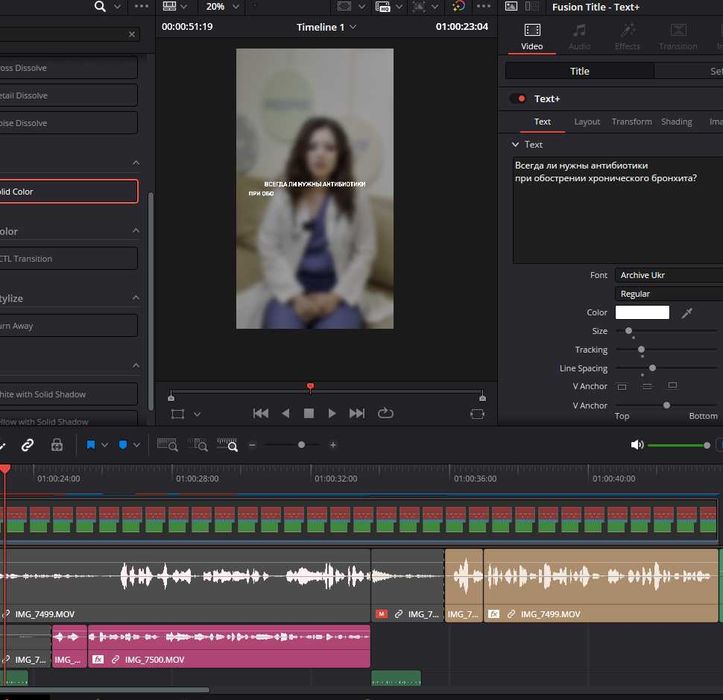Open the Font dropdown showing Archive Ukr
The image size is (723, 700).
668,275
